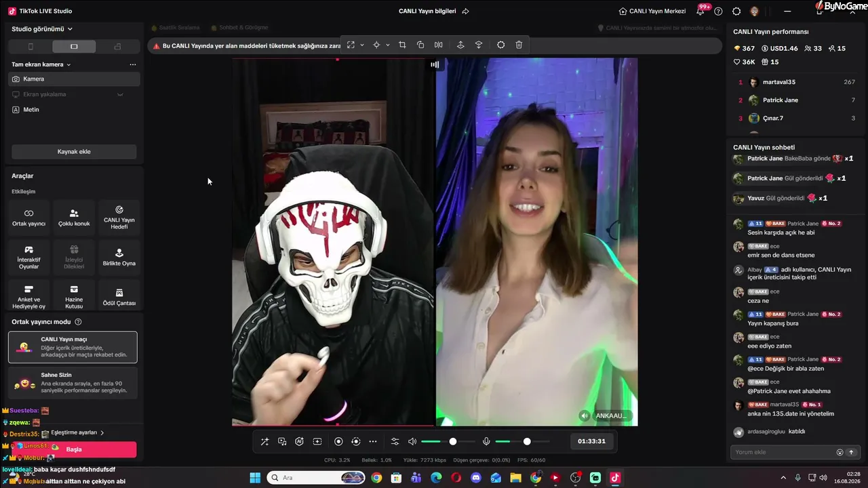This screenshot has height=488, width=868.
Task: Expand Eşleştirme ayarları chevron
Action: tap(102, 432)
